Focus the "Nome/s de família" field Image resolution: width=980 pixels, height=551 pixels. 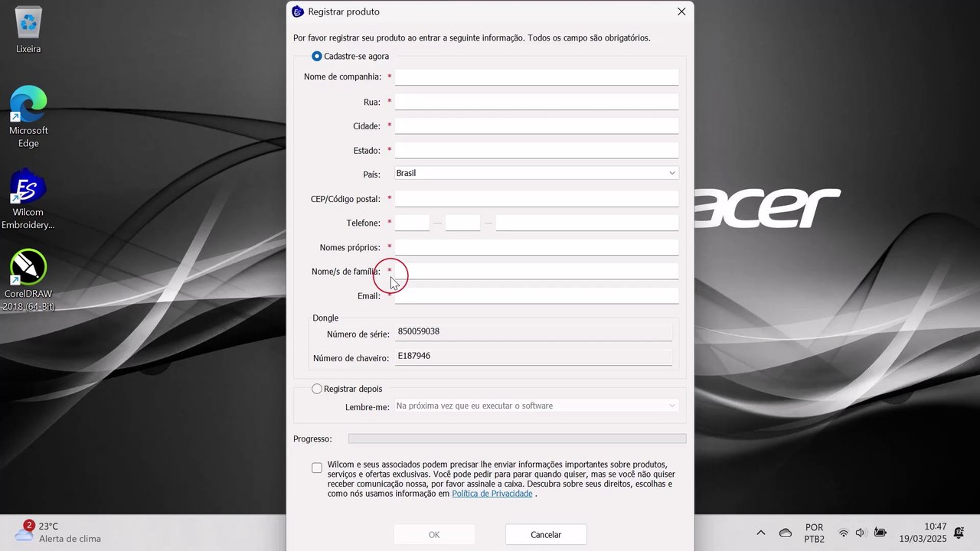(x=537, y=272)
